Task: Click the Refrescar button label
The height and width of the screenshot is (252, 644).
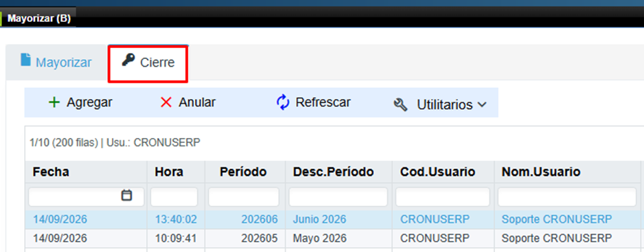Action: (323, 102)
